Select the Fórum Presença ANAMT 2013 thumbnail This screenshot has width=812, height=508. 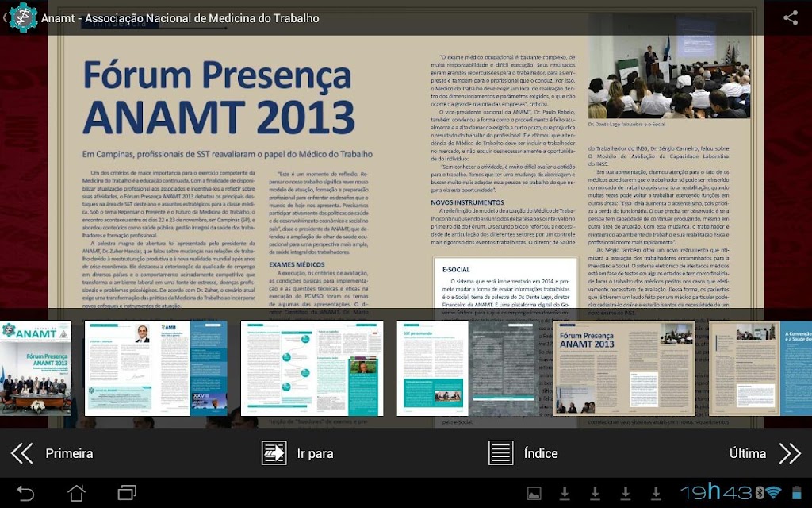click(625, 368)
